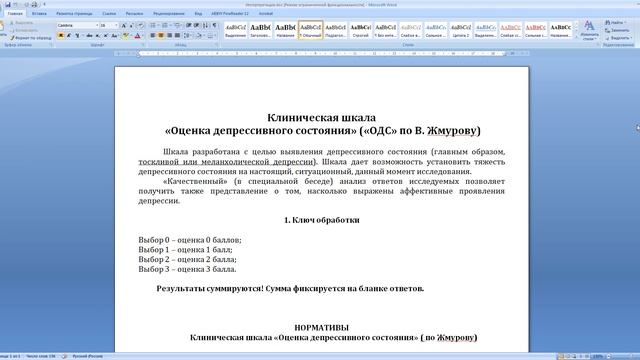This screenshot has width=640, height=360.
Task: Apply the red font color
Action: coord(137,36)
